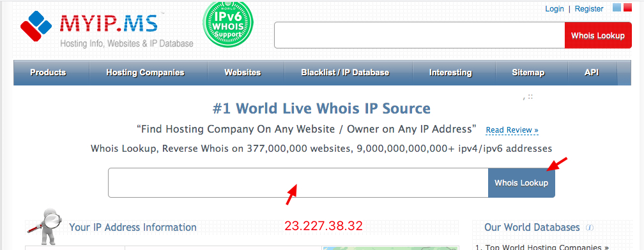Open the Products menu
The height and width of the screenshot is (250, 644).
click(x=48, y=73)
